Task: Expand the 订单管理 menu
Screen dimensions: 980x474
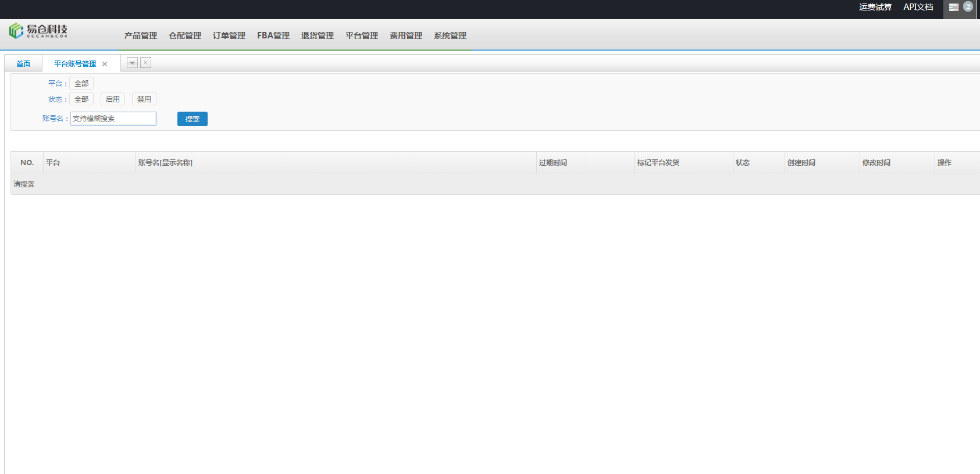Action: coord(229,35)
